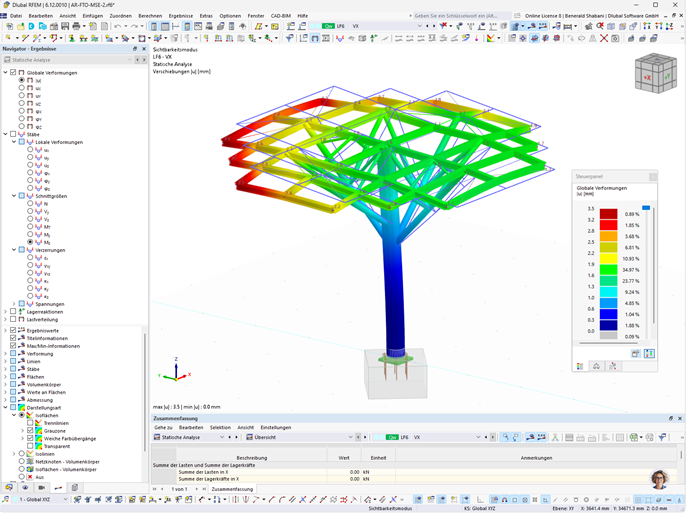Click the Print toolbar icon
Screen dimensions: 686x514
pos(77,26)
